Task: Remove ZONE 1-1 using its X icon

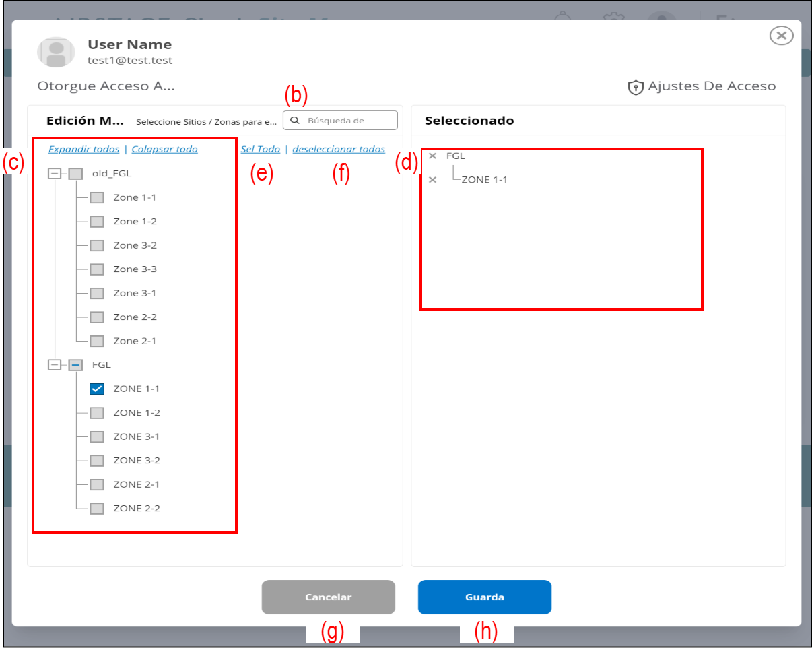Action: point(433,180)
